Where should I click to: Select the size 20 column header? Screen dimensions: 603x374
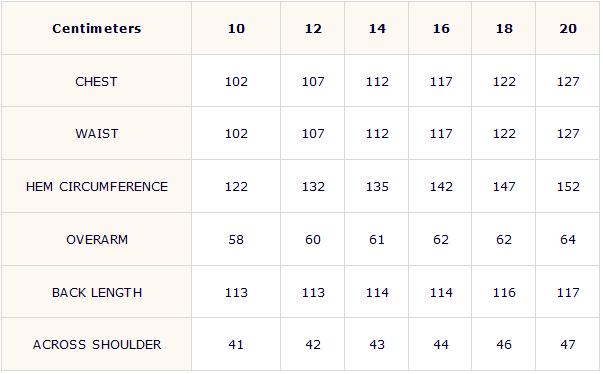(x=568, y=28)
